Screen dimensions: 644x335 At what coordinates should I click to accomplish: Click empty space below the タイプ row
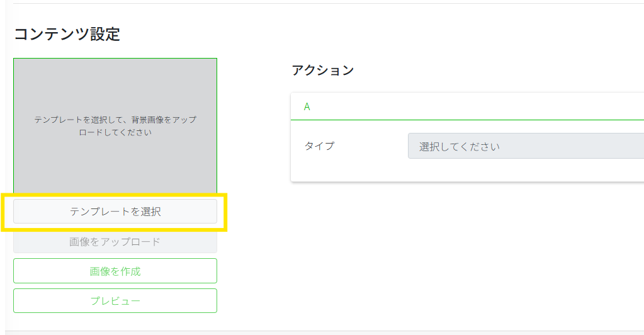click(466, 171)
